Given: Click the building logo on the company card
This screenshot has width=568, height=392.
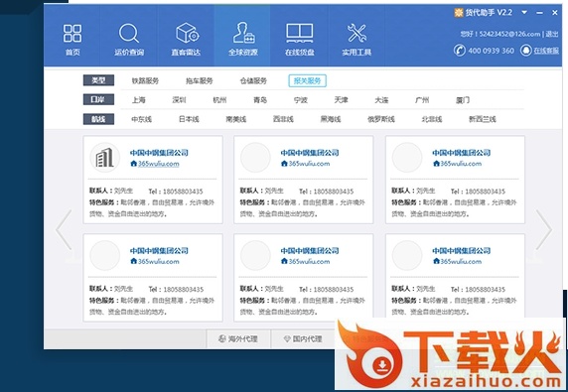Looking at the screenshot, I should click(104, 158).
